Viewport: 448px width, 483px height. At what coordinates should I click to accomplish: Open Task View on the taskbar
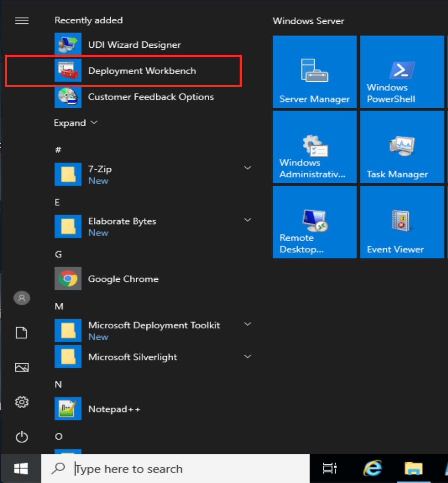pos(330,469)
